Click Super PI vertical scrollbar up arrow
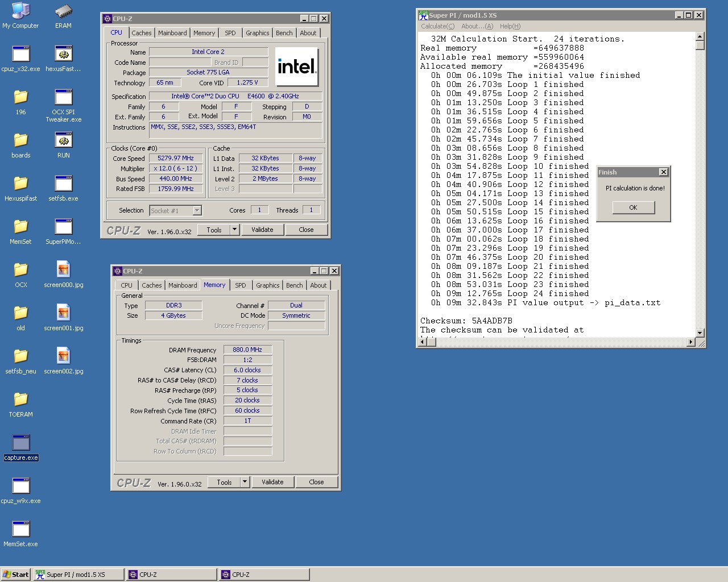The image size is (728, 582). pos(700,37)
